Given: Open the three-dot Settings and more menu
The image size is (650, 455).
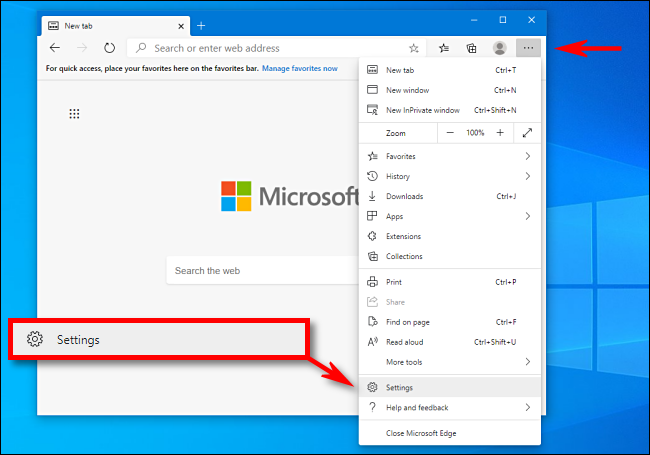Looking at the screenshot, I should pos(528,47).
